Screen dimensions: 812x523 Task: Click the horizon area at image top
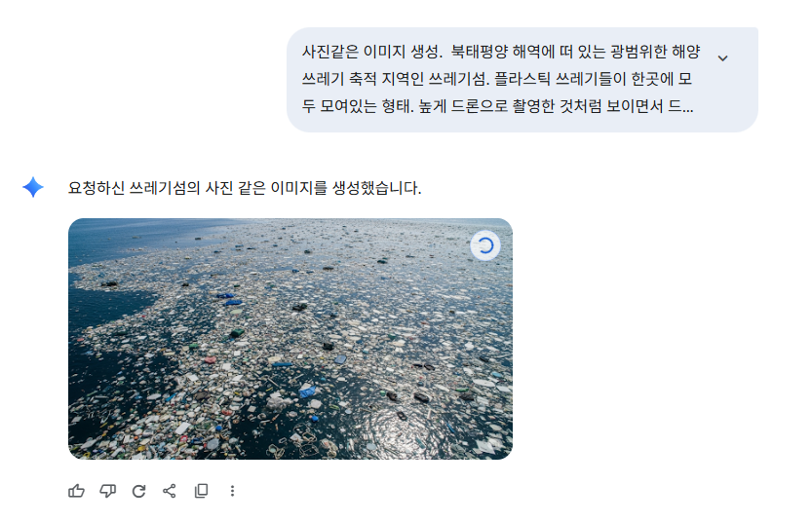tap(290, 223)
